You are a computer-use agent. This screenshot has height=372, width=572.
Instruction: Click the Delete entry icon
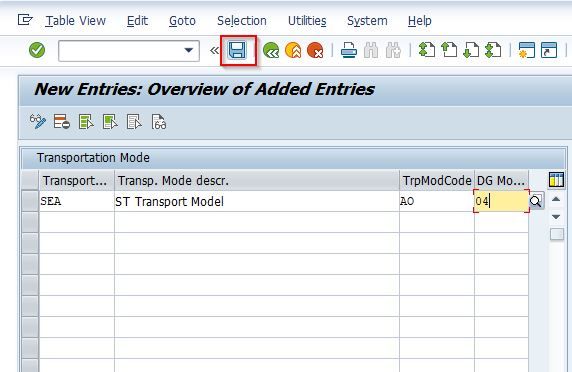[x=61, y=121]
